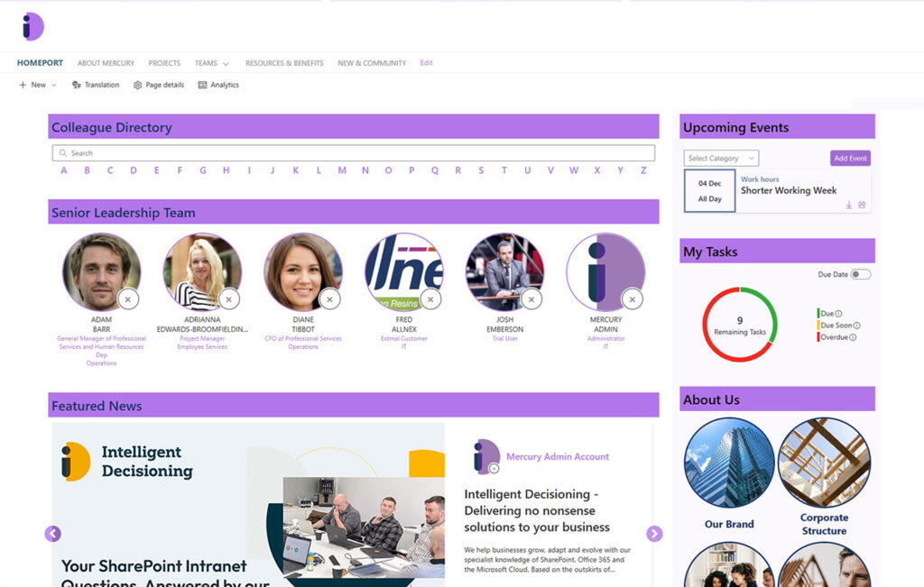Click the info icon next to Overdue
Image resolution: width=924 pixels, height=587 pixels.
853,337
